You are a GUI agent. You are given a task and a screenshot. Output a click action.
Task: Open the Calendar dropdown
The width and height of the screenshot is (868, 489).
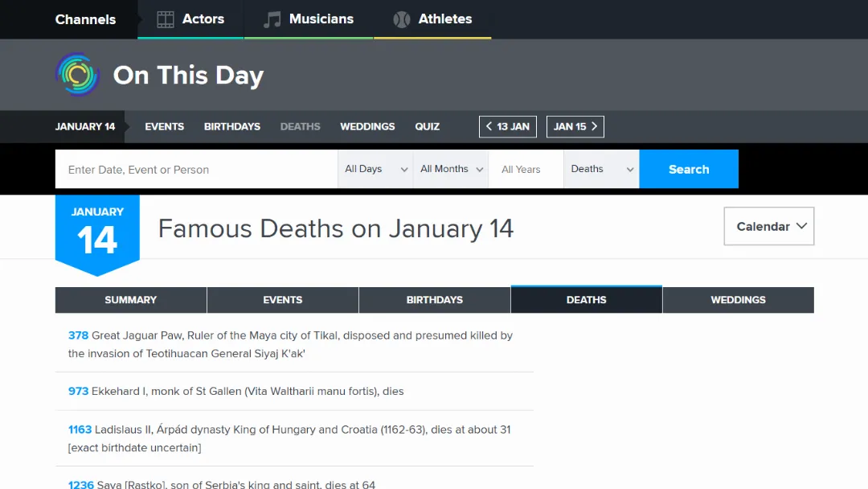tap(768, 226)
